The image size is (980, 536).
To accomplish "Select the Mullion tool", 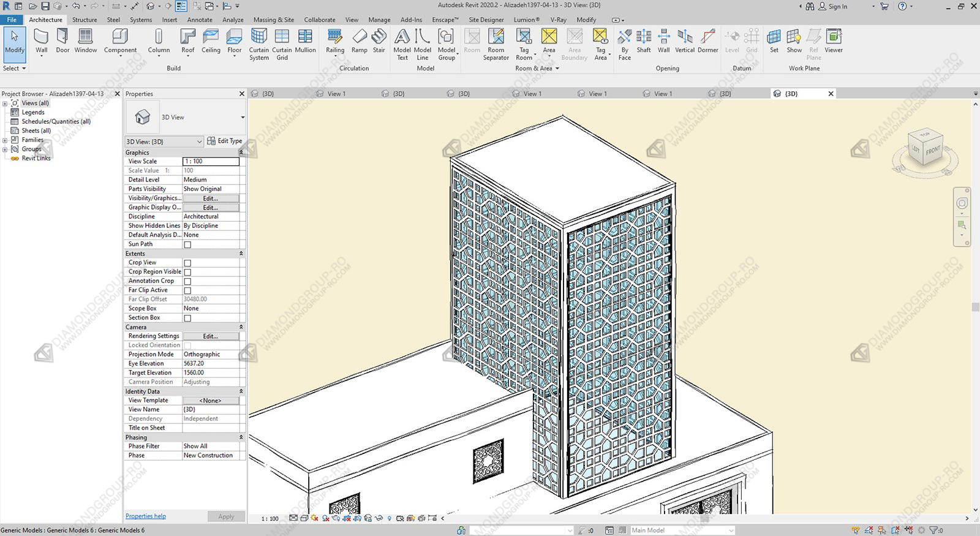I will click(305, 42).
